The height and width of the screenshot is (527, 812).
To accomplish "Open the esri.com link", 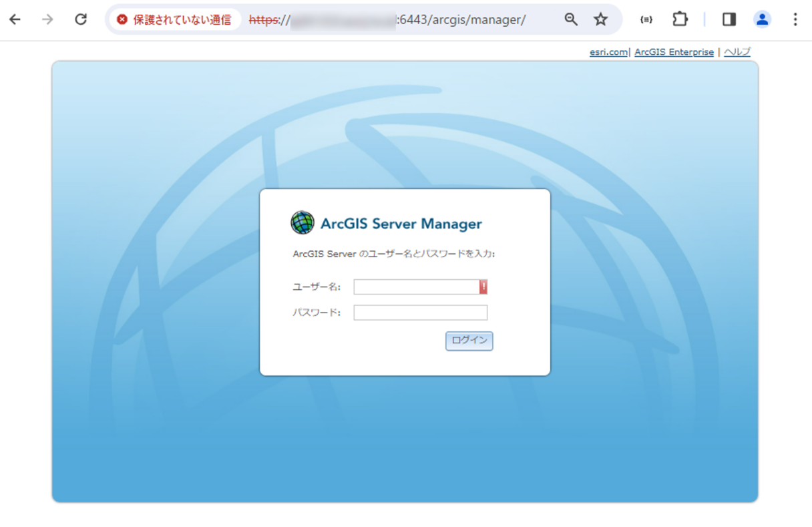I will [608, 52].
